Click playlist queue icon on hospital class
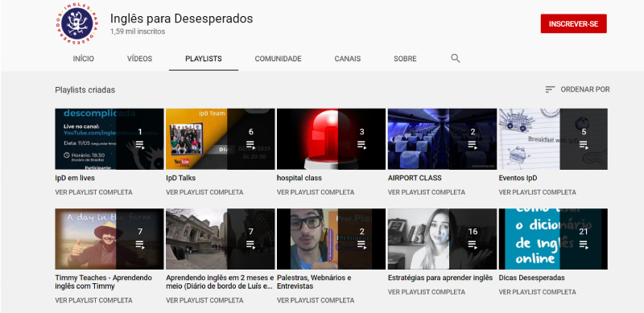The image size is (644, 313). (x=361, y=145)
